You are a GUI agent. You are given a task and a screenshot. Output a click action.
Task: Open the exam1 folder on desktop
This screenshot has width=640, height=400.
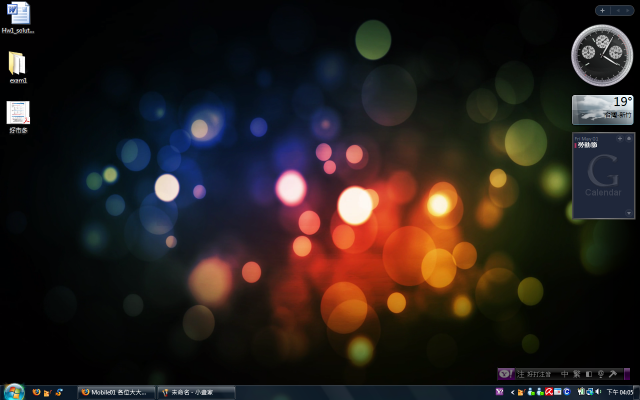[x=18, y=67]
